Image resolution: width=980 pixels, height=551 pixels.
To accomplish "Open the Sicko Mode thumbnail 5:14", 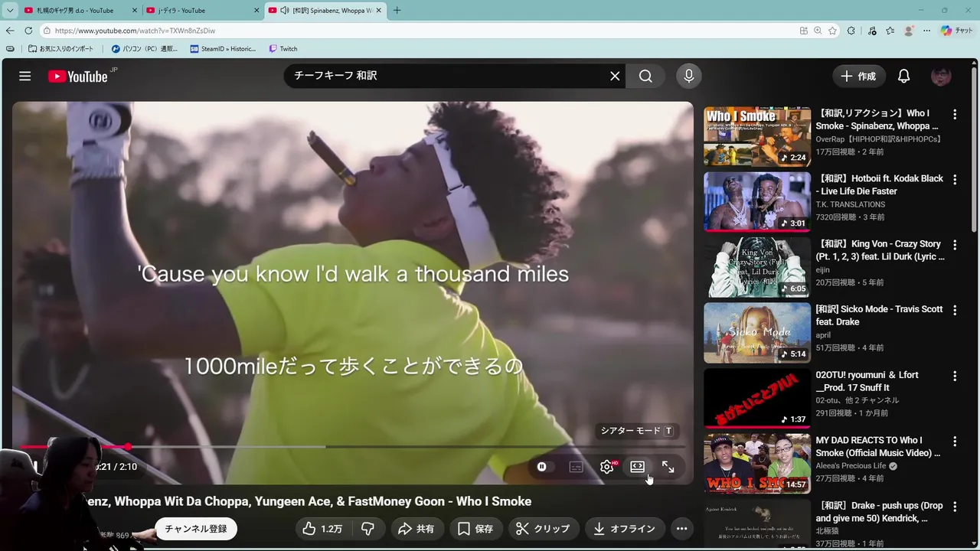I will 757,333.
